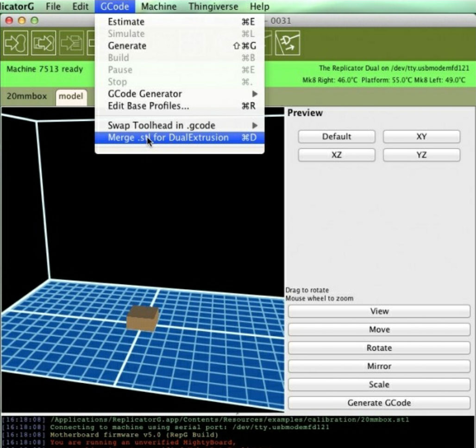Open the Machine menu
476x448 pixels.
click(159, 6)
